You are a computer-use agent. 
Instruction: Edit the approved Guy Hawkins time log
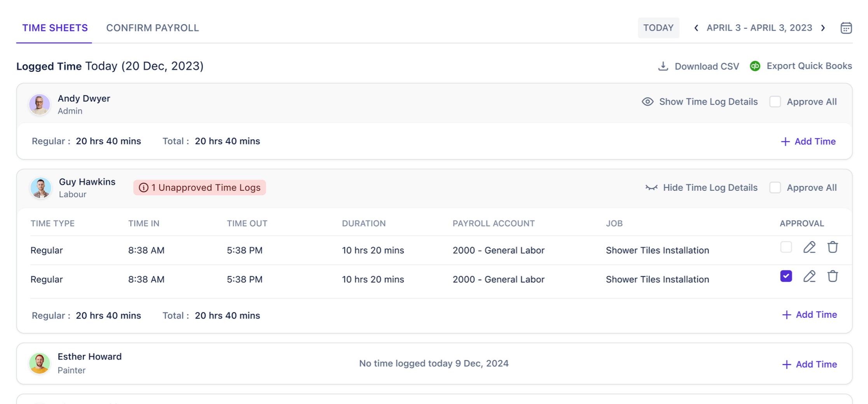(809, 277)
